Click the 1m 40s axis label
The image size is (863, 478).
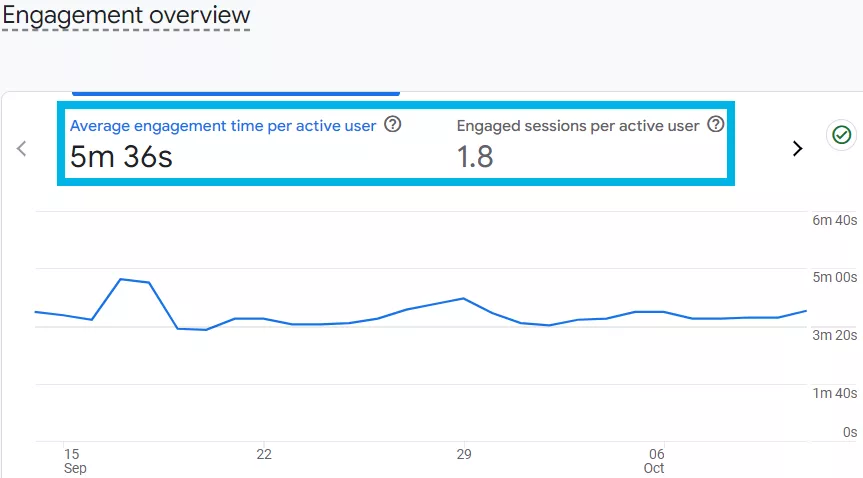[x=834, y=393]
